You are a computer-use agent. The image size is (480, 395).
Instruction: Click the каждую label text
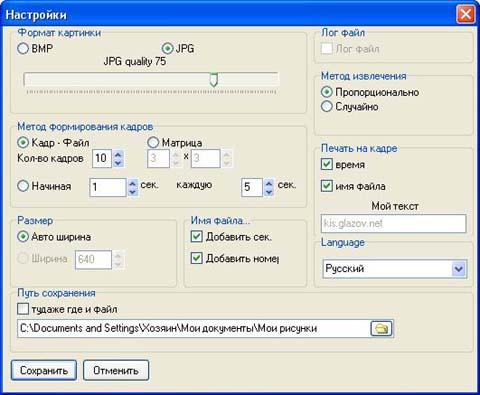(x=194, y=185)
